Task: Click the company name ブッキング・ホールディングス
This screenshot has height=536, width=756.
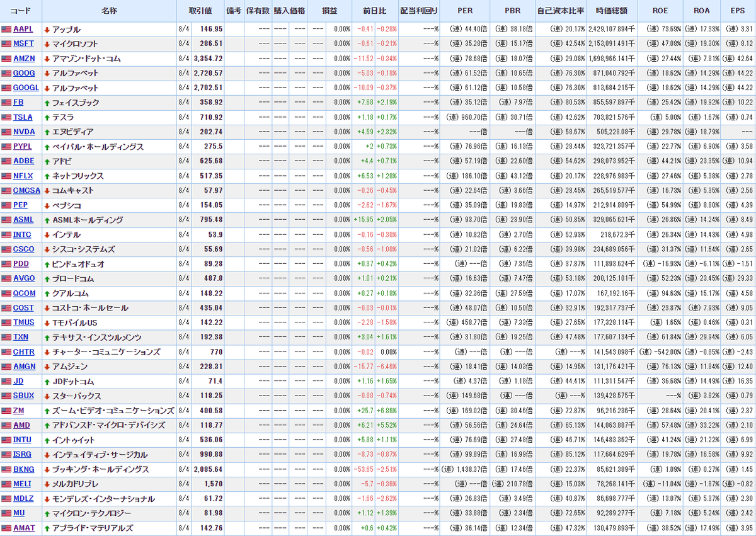Action: pos(101,469)
